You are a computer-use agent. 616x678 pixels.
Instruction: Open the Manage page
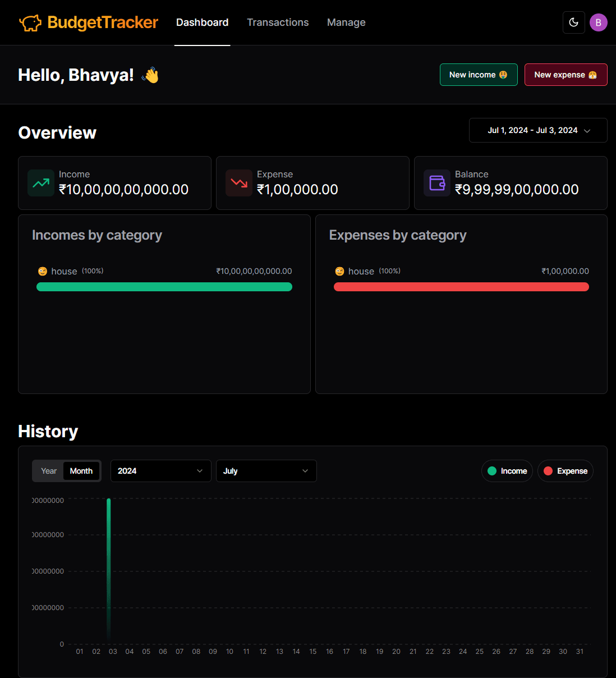(346, 22)
